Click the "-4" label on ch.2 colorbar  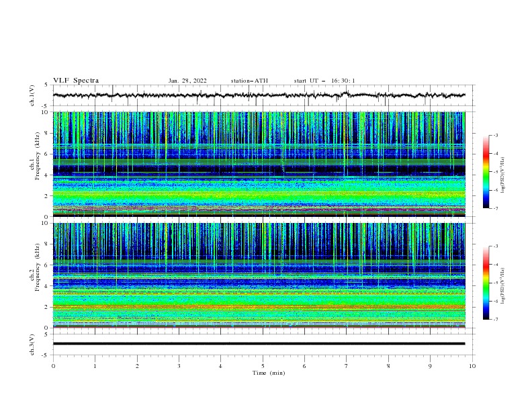496,265
